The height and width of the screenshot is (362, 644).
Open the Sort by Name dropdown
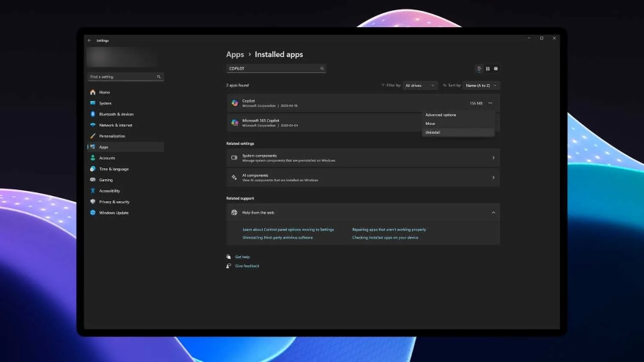click(482, 86)
